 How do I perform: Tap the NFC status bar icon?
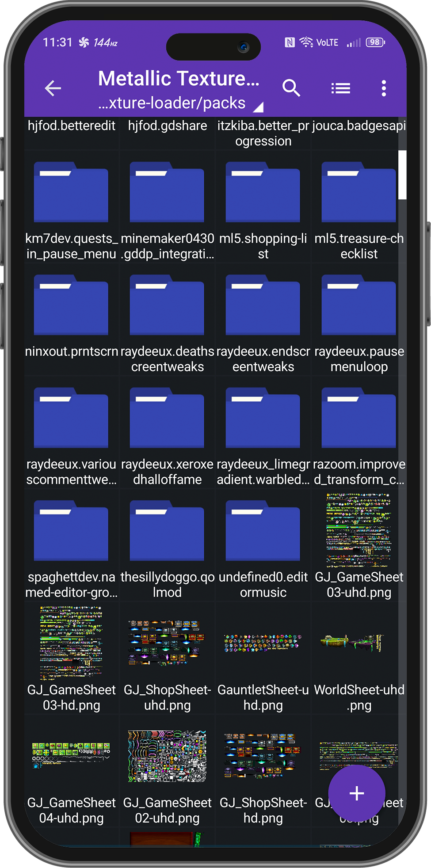tap(290, 42)
